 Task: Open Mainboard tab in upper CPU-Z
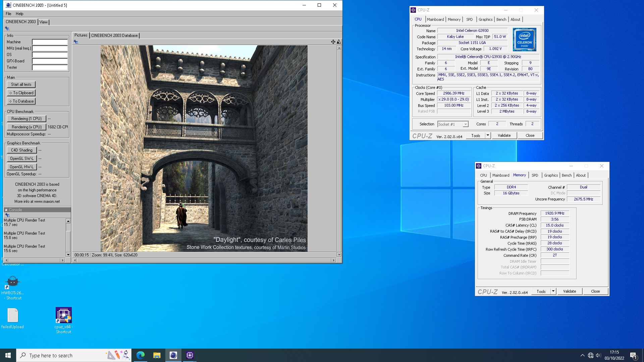coord(435,19)
